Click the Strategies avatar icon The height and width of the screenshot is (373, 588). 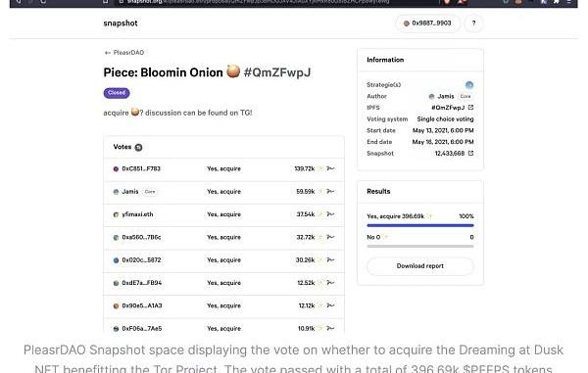tap(469, 84)
